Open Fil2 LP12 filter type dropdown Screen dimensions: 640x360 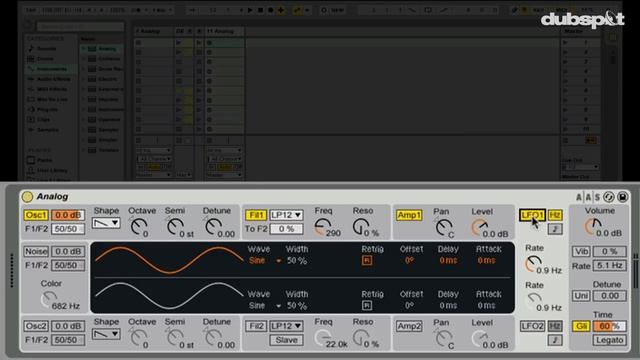[286, 326]
